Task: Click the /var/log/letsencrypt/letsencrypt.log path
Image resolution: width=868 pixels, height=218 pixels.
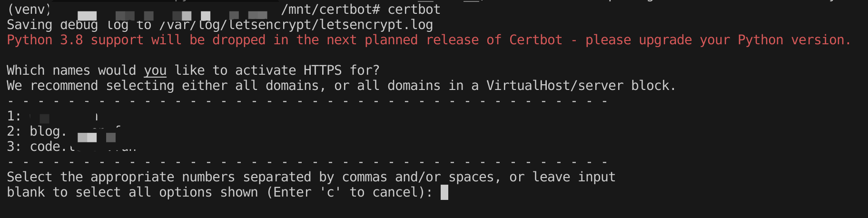Action: tap(296, 25)
